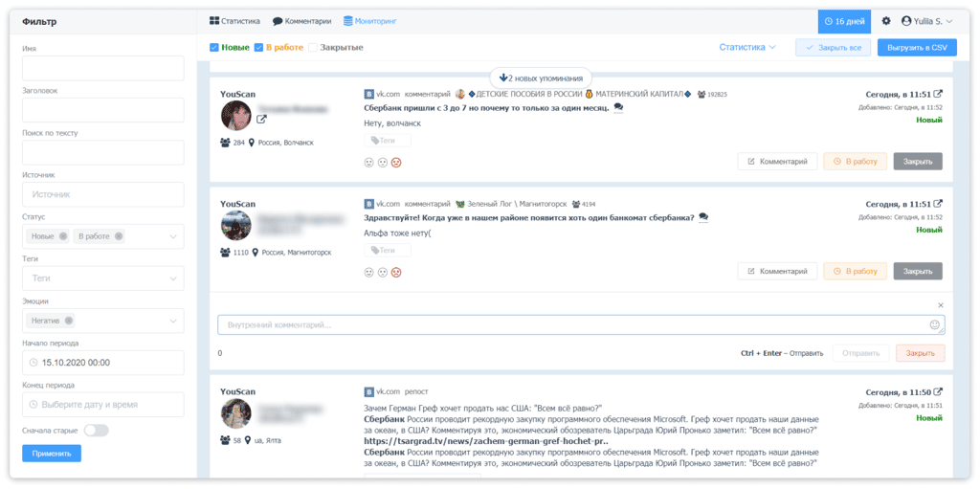
Task: Uncheck the Новые checkbox
Action: click(x=213, y=48)
